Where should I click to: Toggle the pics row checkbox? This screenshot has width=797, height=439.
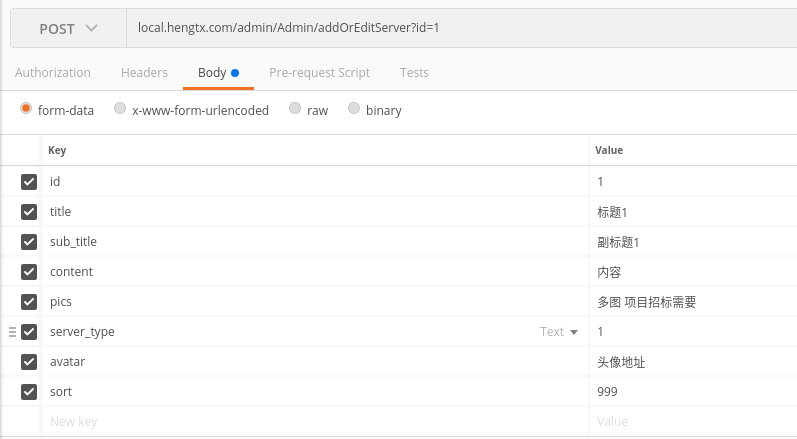coord(29,302)
